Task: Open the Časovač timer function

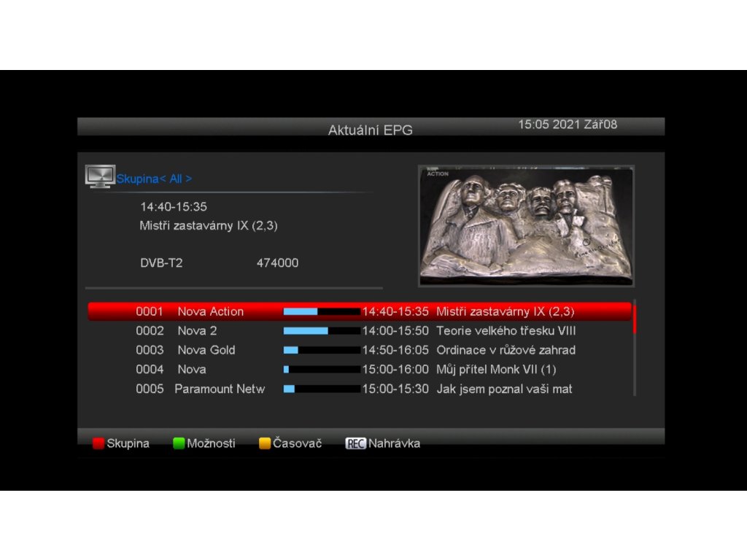Action: coord(297,443)
